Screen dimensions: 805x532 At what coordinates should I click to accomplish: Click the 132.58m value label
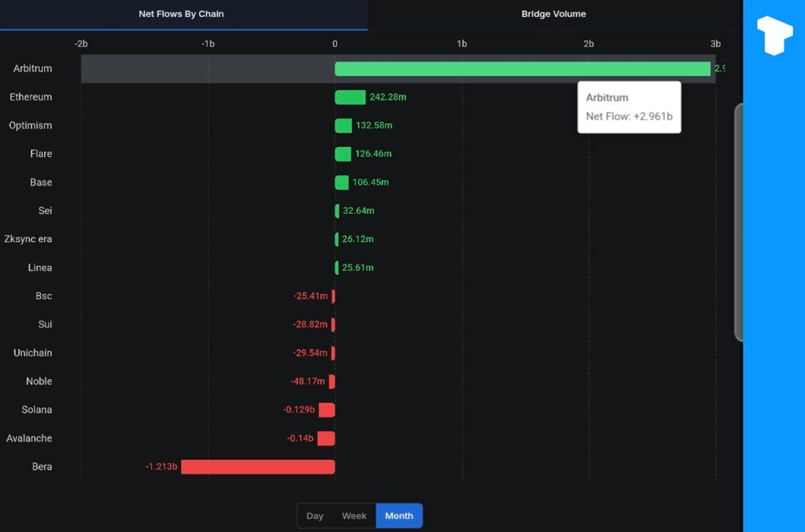pyautogui.click(x=374, y=125)
